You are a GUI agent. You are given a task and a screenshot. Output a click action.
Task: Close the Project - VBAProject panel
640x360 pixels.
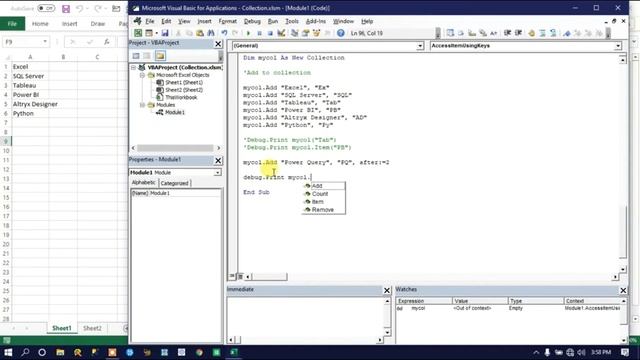click(x=218, y=44)
